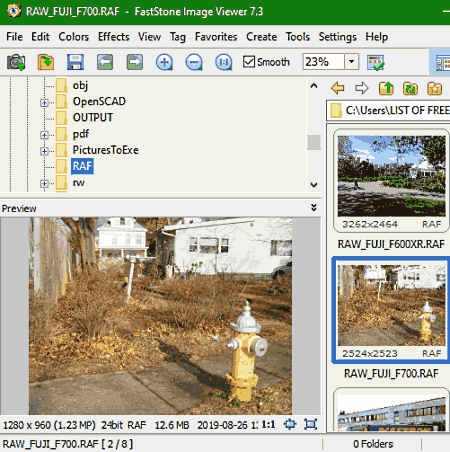Click the 1:1 icon in preview status bar

pyautogui.click(x=268, y=424)
